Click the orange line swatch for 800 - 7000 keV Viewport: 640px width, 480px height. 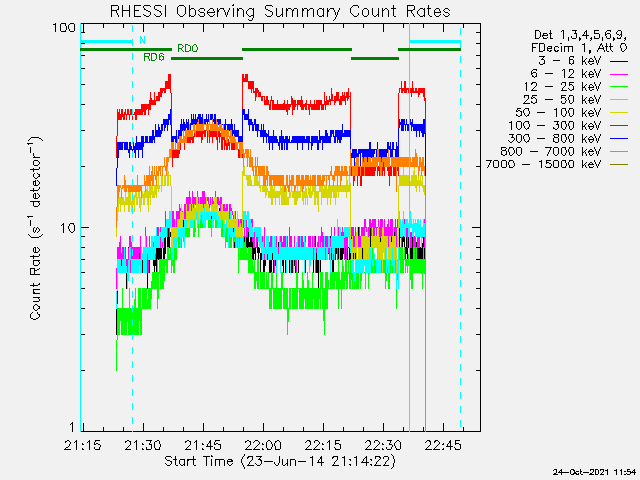tap(619, 152)
